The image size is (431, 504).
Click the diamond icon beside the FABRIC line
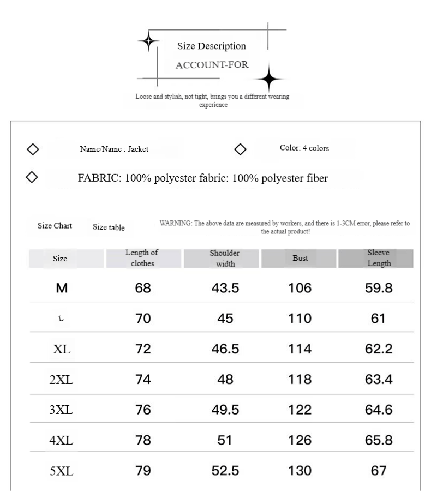click(32, 177)
